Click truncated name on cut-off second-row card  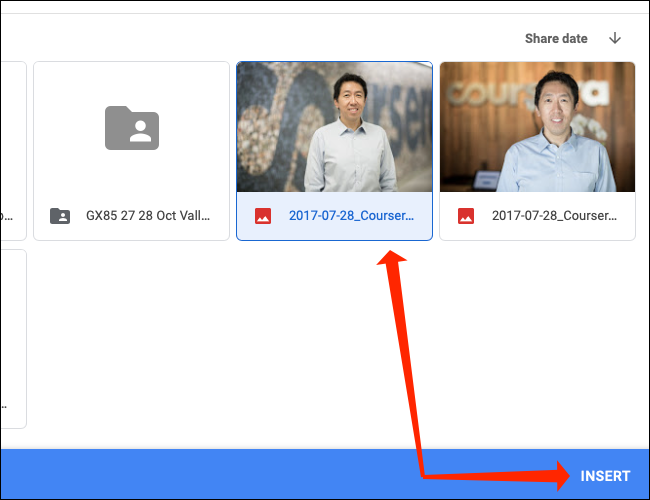tap(8, 406)
